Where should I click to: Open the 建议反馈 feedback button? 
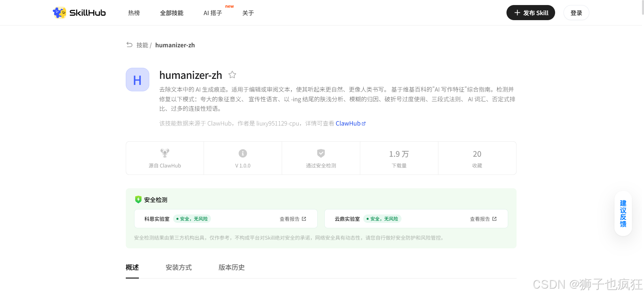pyautogui.click(x=623, y=213)
